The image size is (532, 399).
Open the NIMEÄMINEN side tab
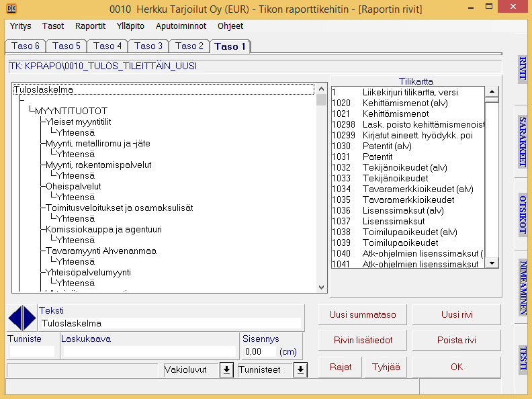(x=523, y=288)
